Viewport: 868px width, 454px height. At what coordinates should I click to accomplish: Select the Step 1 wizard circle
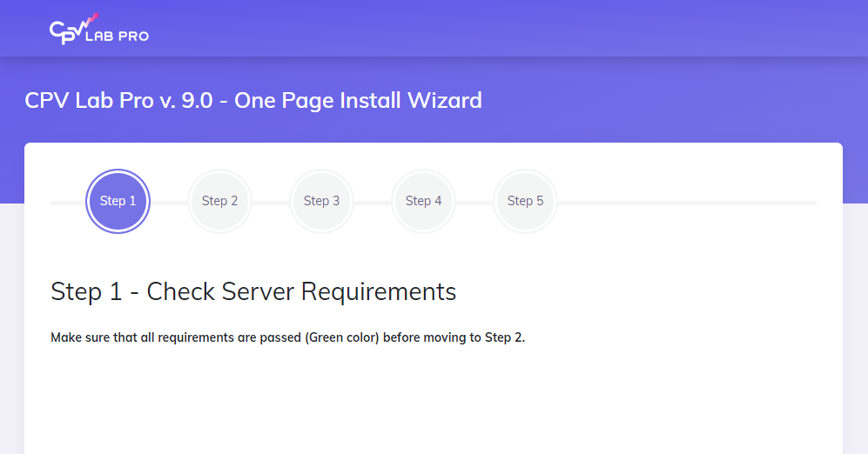tap(118, 201)
